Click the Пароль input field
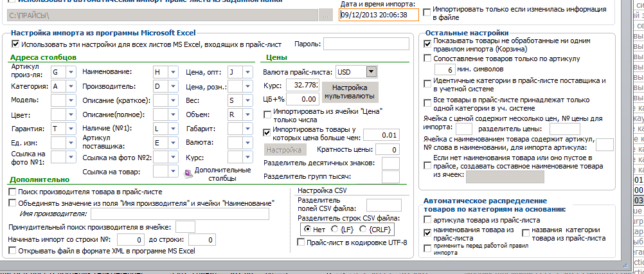This screenshot has height=274, width=644. (366, 44)
